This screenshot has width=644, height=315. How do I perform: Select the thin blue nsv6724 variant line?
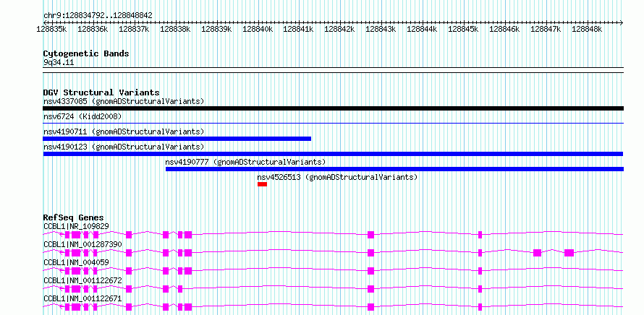coord(333,123)
